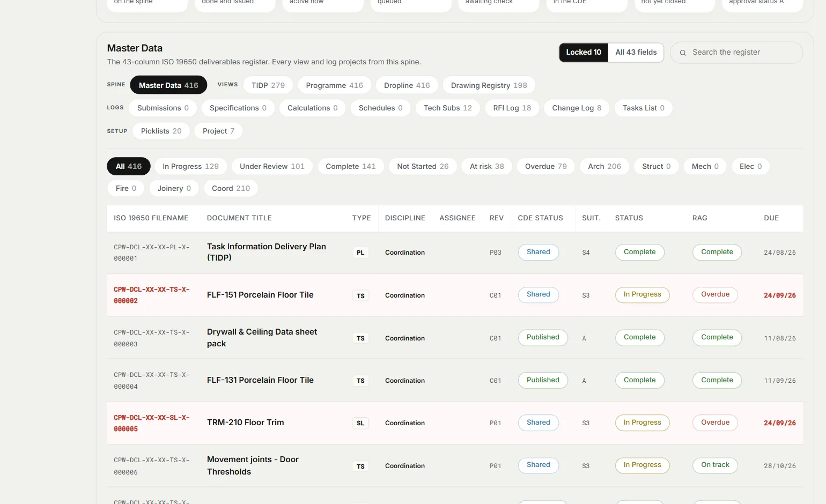Viewport: 826px width, 504px height.
Task: Open the Calculations log
Action: click(x=312, y=108)
